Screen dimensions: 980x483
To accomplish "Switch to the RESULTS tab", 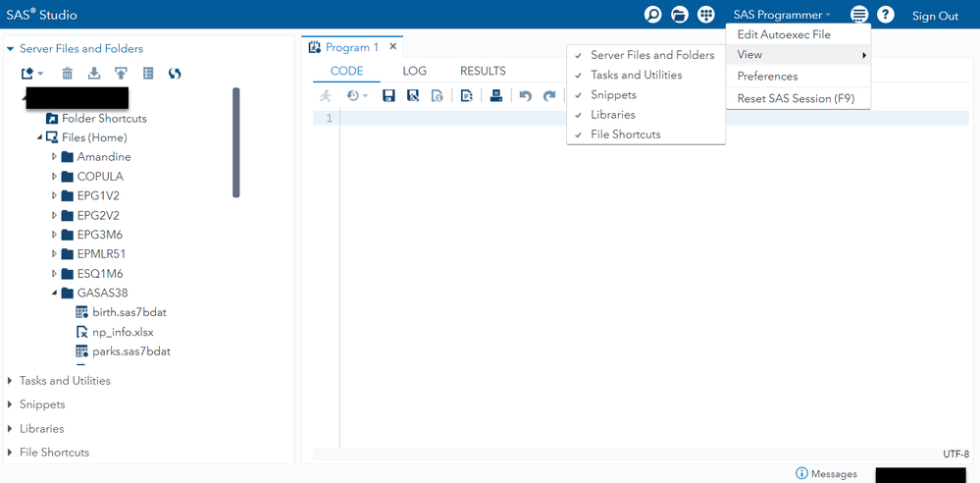I will tap(483, 71).
